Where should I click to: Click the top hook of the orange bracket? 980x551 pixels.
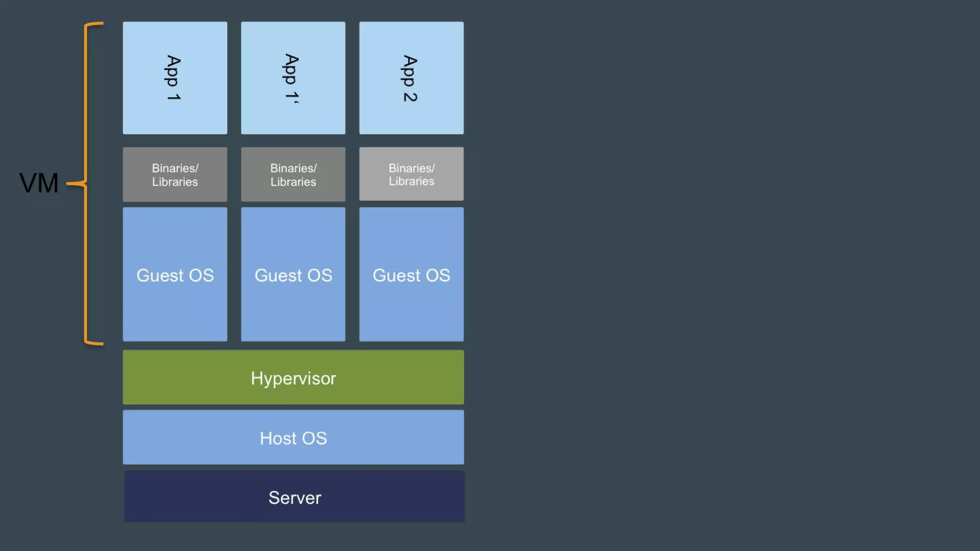tap(95, 23)
